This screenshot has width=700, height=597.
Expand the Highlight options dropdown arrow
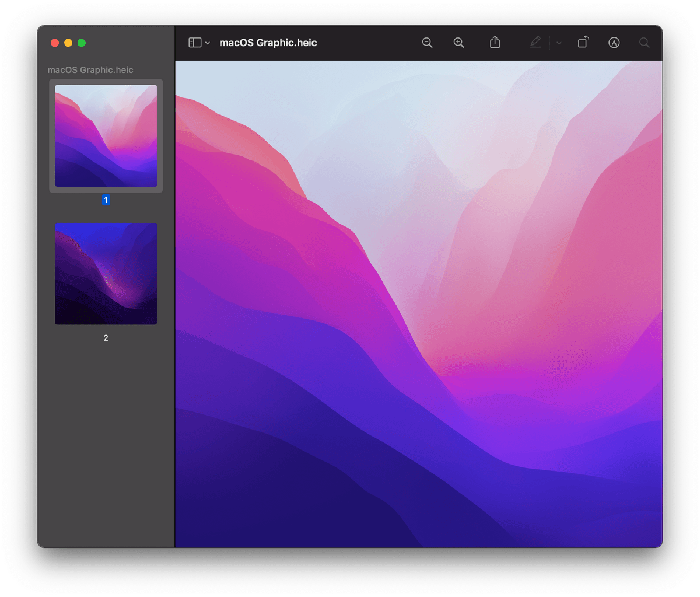click(559, 43)
